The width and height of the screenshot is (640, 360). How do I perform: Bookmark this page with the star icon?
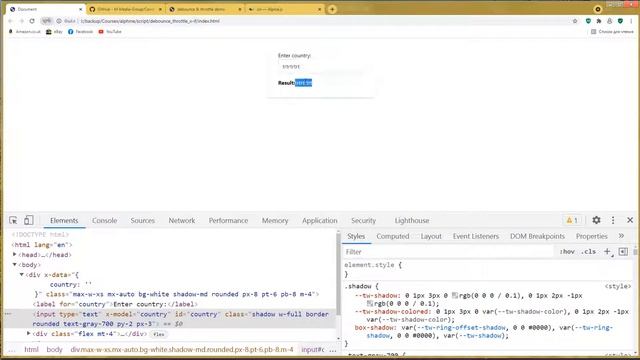point(575,21)
